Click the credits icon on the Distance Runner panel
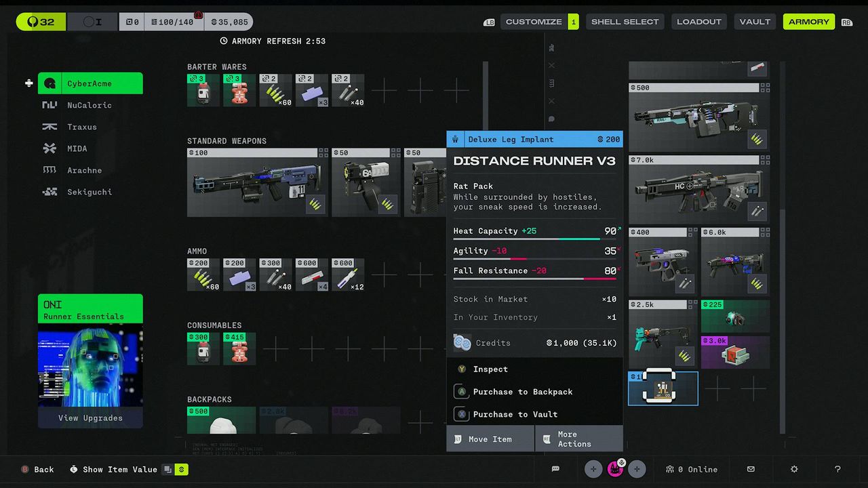Screen dimensions: 868x488 tap(462, 342)
